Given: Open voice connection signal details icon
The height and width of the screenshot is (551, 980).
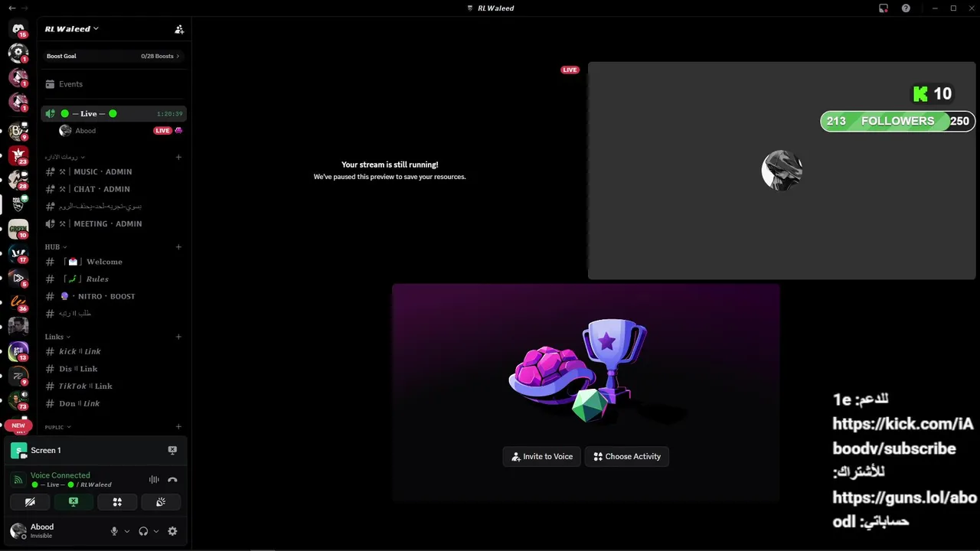Looking at the screenshot, I should (19, 480).
